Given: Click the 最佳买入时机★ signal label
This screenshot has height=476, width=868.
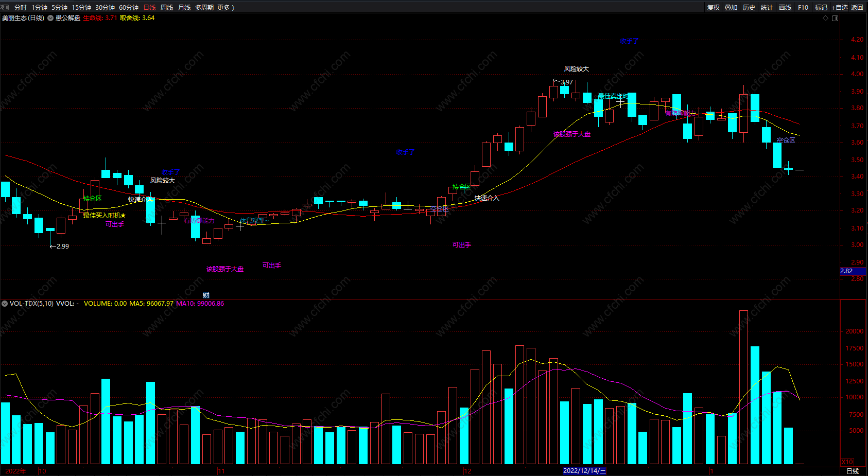Looking at the screenshot, I should 105,216.
